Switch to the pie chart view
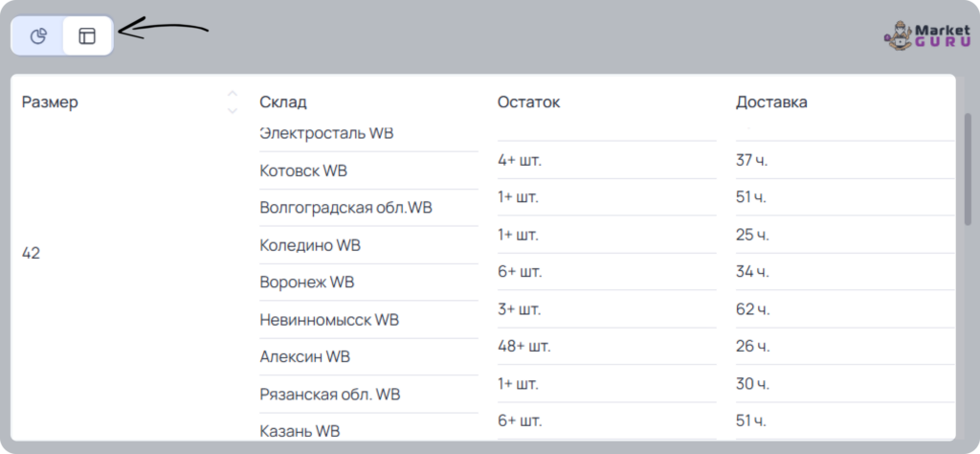 (x=38, y=36)
